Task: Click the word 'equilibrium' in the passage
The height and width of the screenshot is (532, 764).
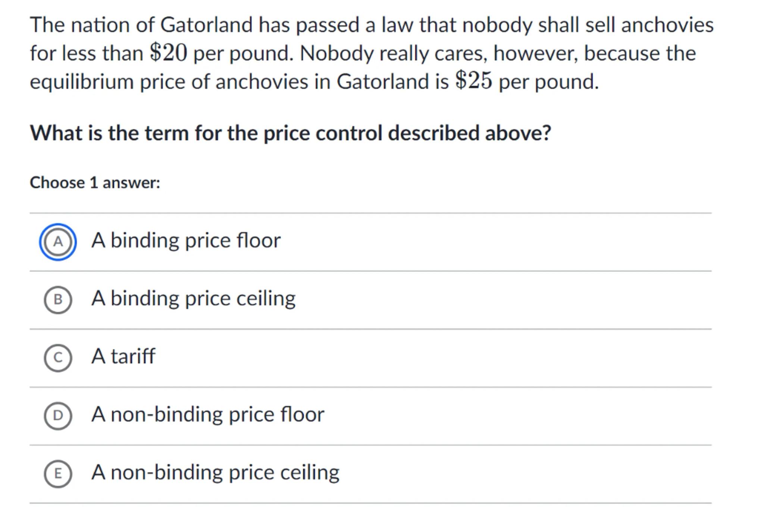Action: (x=81, y=81)
